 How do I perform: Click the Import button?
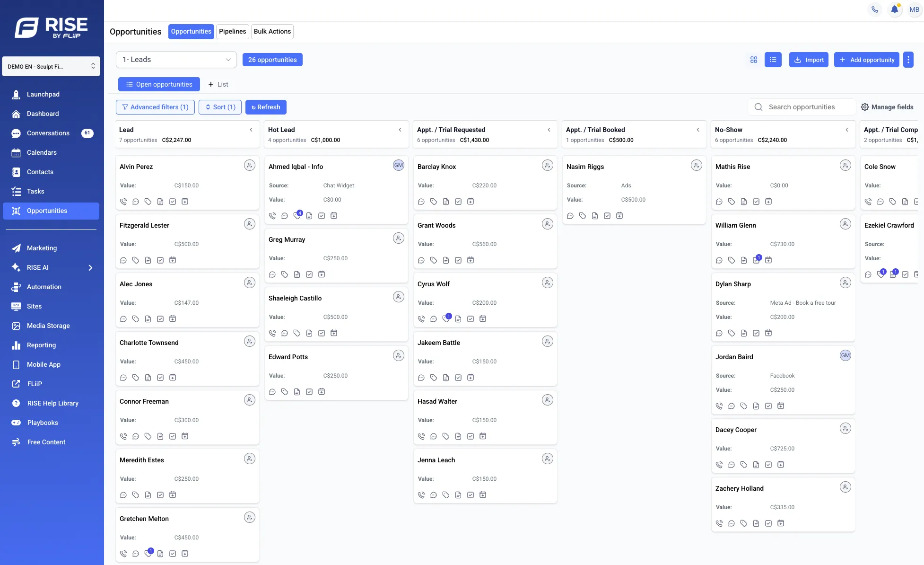coord(809,60)
